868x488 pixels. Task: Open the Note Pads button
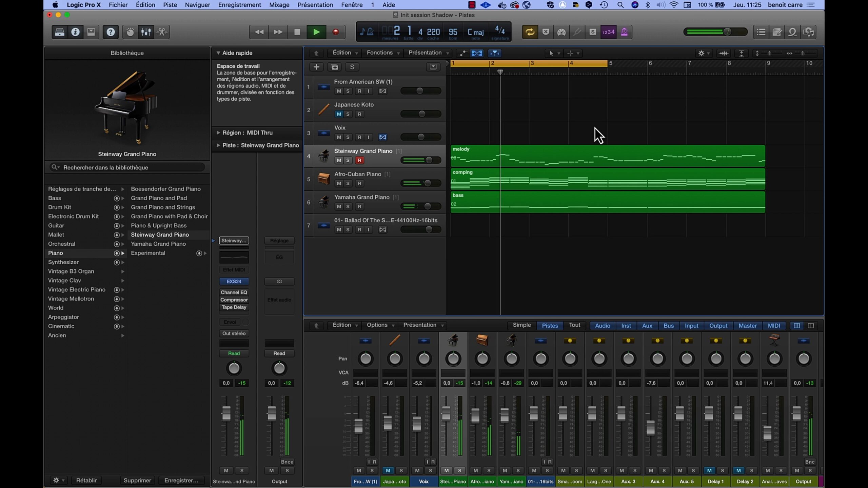point(777,32)
